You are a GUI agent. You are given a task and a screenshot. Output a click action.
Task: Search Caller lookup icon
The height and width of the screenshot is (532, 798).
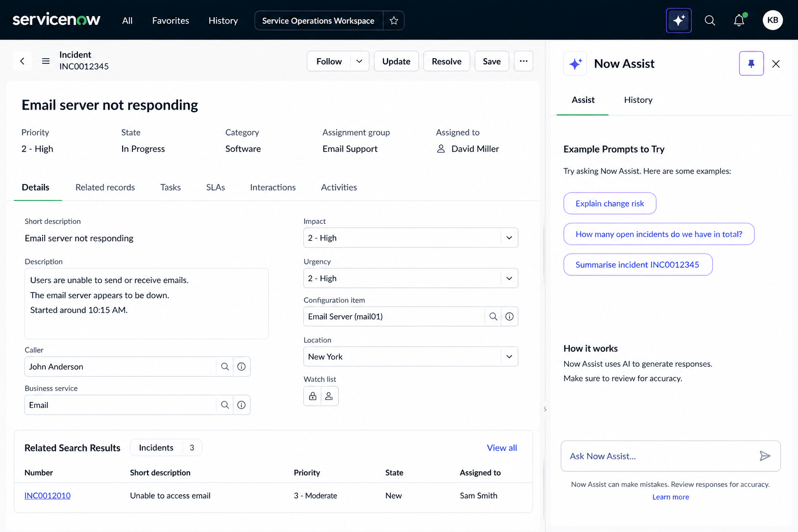click(225, 367)
